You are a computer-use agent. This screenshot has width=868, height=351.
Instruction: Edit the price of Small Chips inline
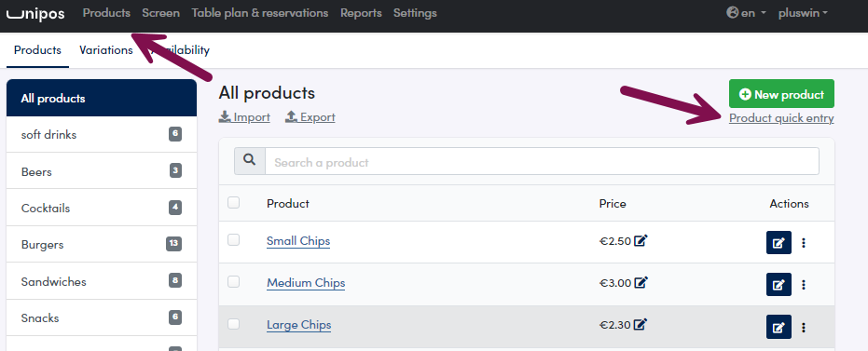pos(641,241)
